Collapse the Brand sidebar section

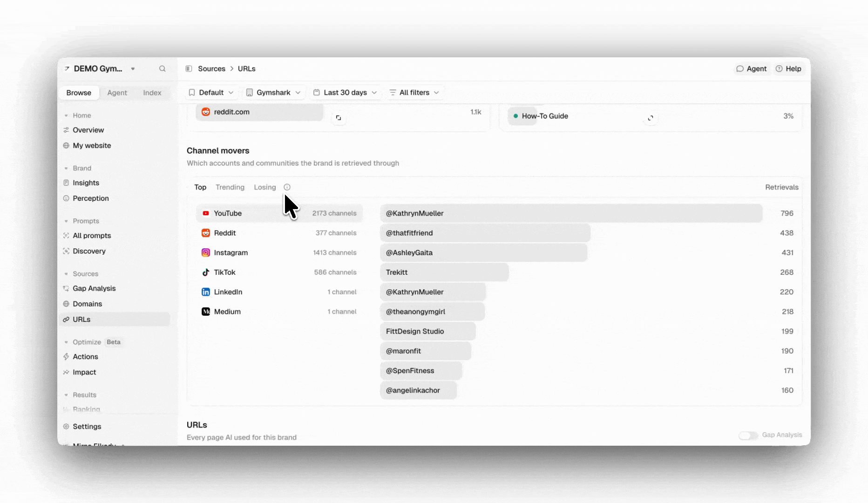tap(66, 168)
